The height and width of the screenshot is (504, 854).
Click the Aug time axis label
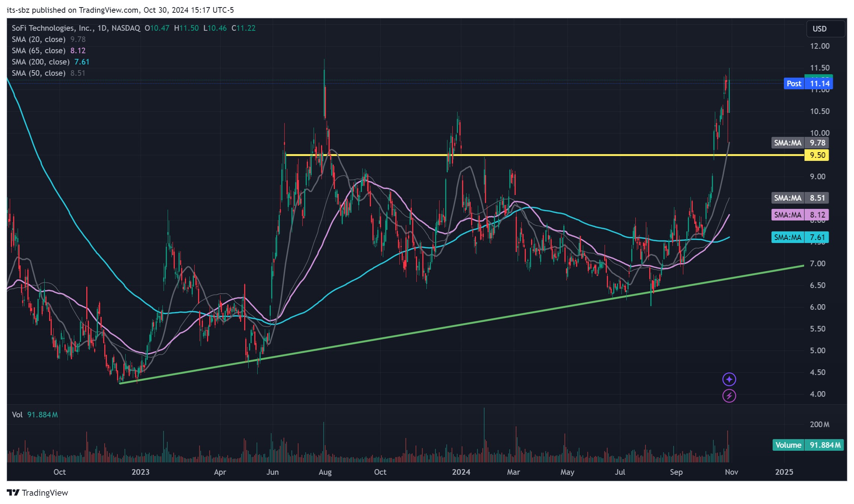[325, 472]
